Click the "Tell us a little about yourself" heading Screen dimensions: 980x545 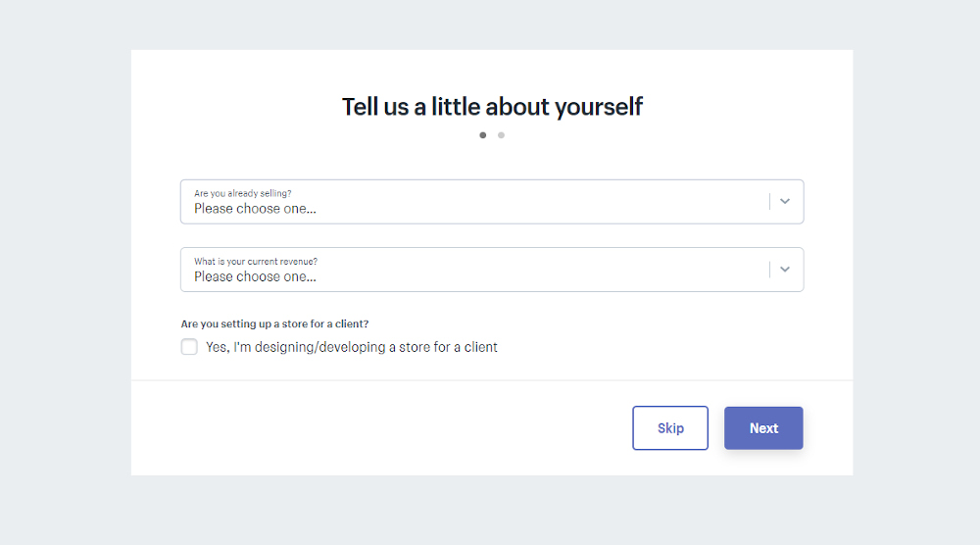point(492,107)
